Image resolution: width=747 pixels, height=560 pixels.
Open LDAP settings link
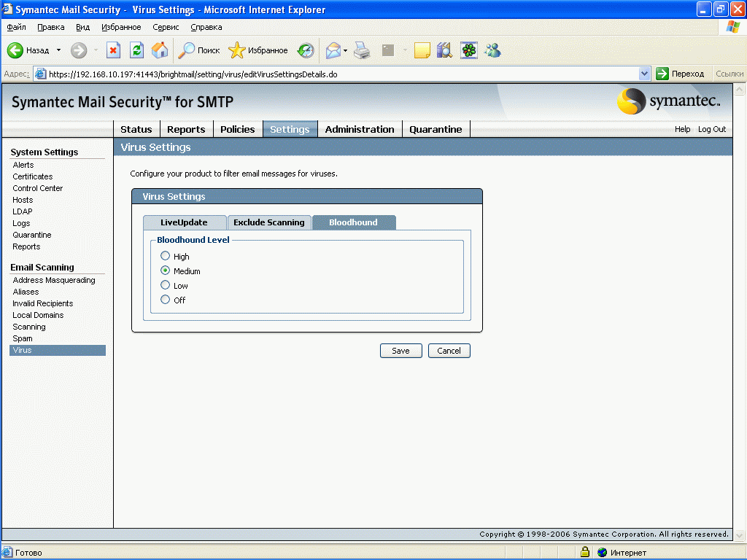tap(23, 211)
